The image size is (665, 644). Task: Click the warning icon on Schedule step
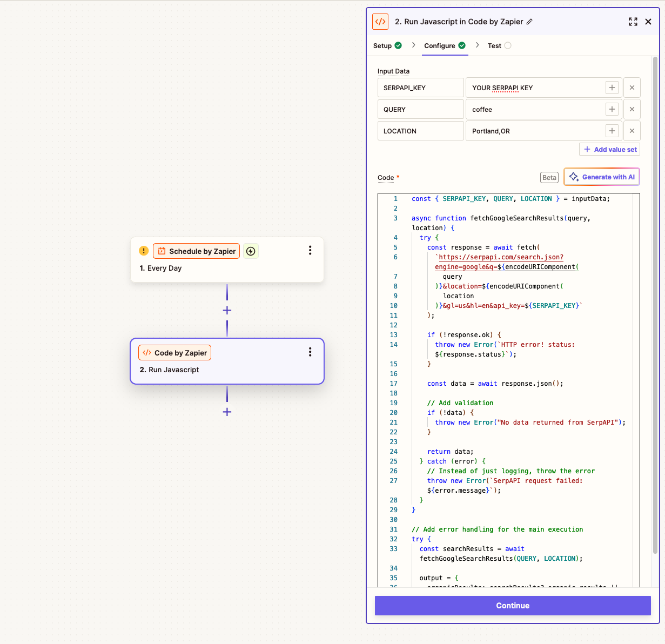144,251
